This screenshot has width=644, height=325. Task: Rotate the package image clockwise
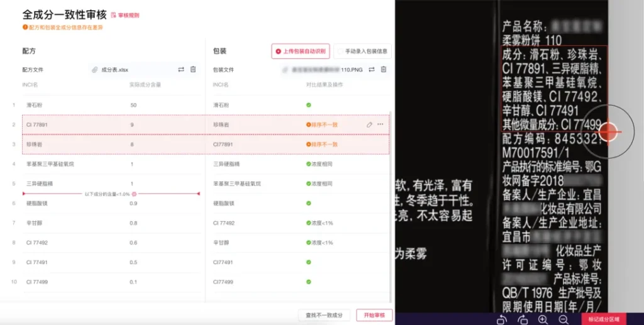coord(523,319)
